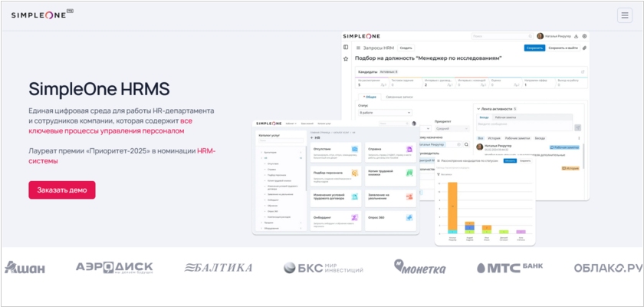Open settings gear in HRM window header

coord(584,36)
